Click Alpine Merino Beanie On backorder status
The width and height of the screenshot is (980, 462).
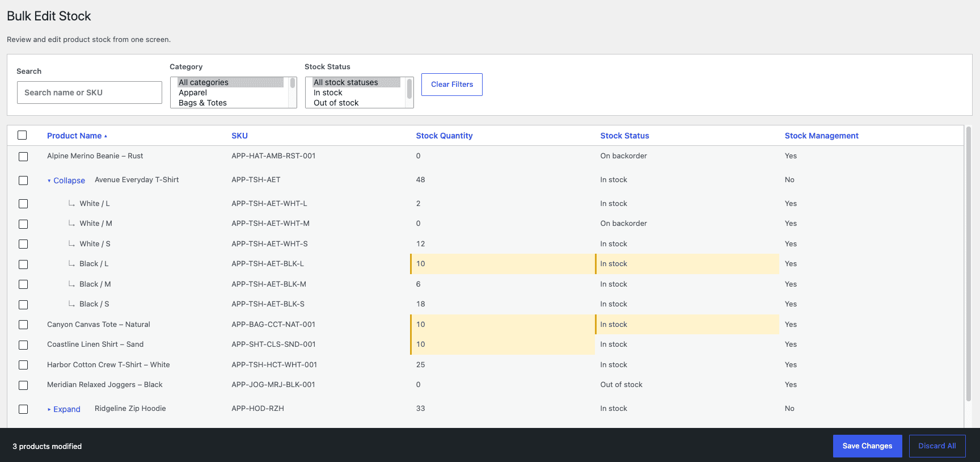pos(623,156)
